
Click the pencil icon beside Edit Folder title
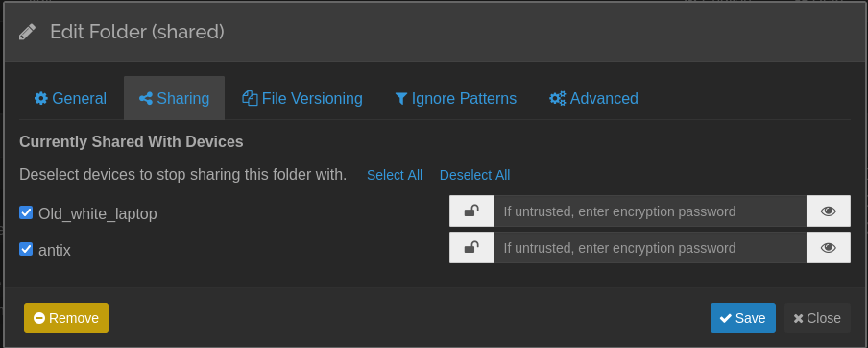coord(27,32)
